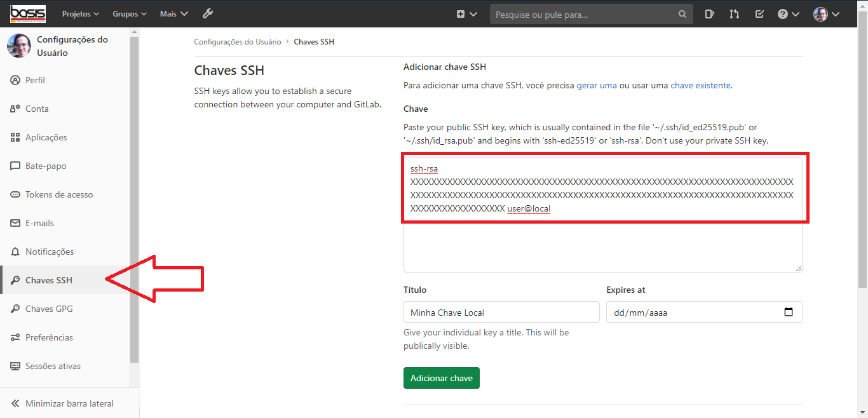Expand the new item plus dropdown
Image resolution: width=868 pixels, height=418 pixels.
tap(466, 13)
